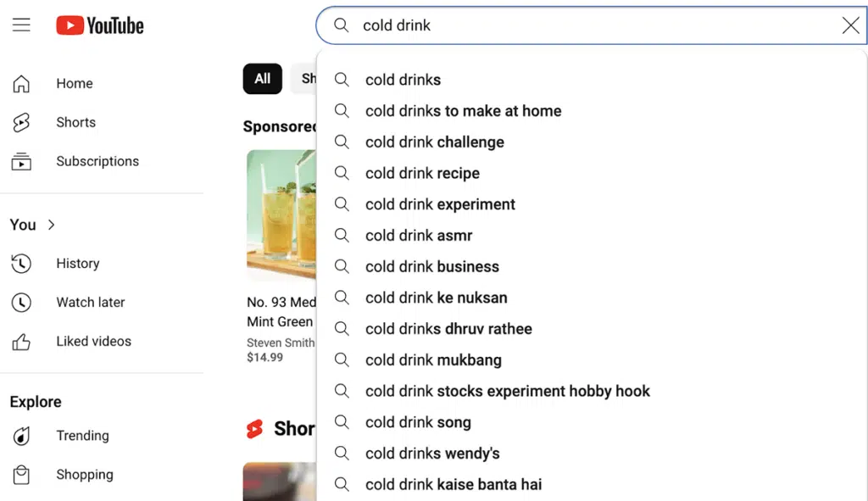Open your watch History
The image size is (868, 501).
click(78, 264)
